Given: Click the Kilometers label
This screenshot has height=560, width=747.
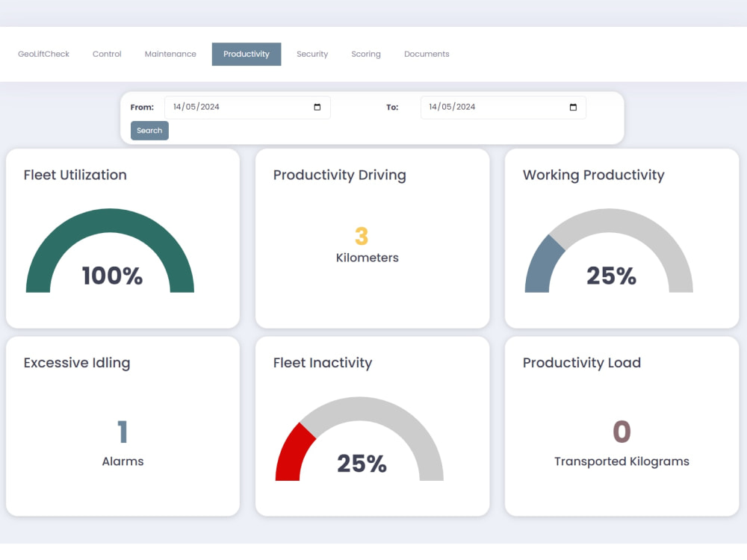Looking at the screenshot, I should 368,258.
